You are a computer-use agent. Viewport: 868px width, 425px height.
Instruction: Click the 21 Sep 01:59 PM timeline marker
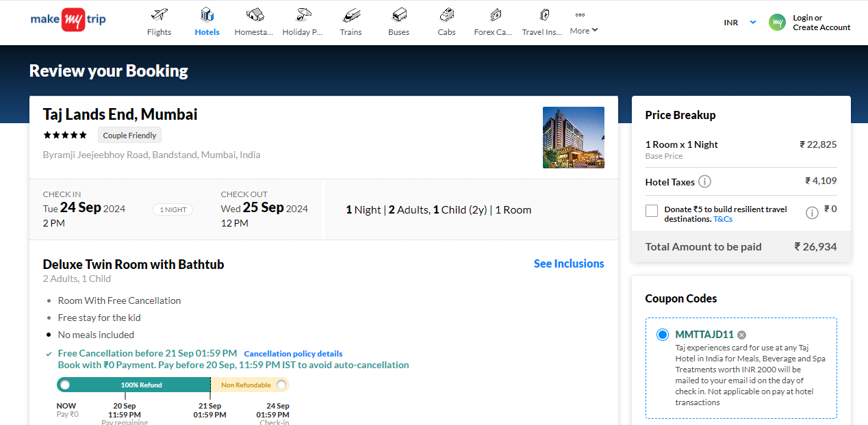[210, 410]
